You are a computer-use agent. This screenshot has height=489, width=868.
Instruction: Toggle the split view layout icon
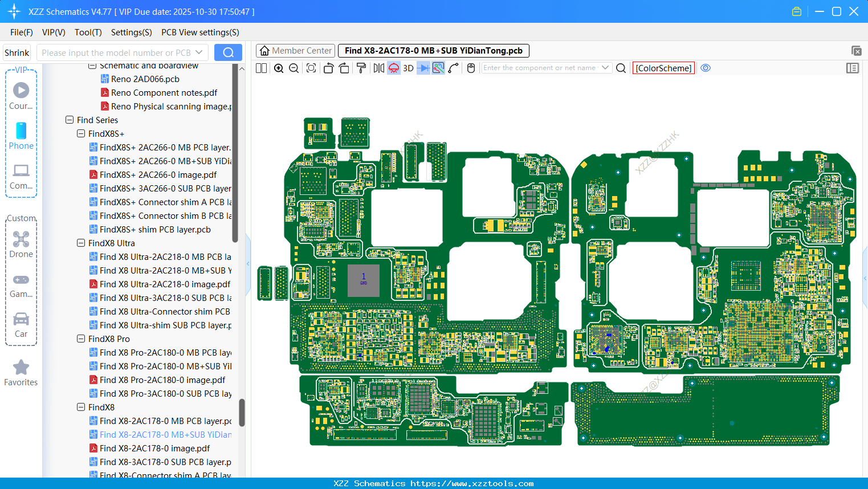(262, 68)
